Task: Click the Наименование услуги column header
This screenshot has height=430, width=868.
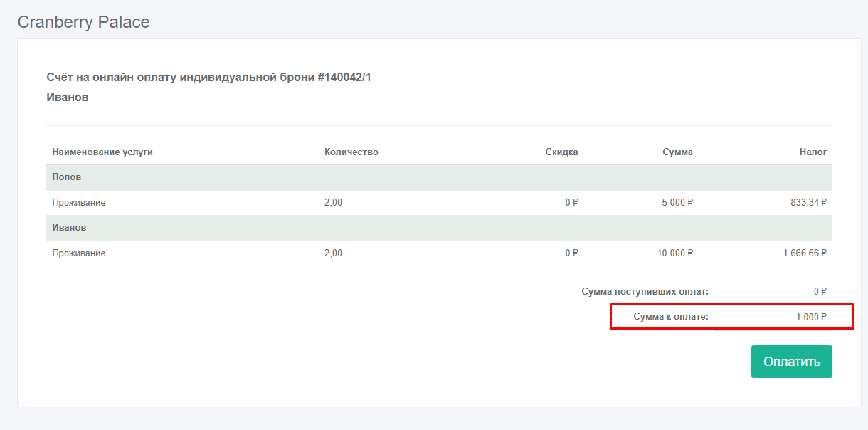Action: (x=102, y=152)
